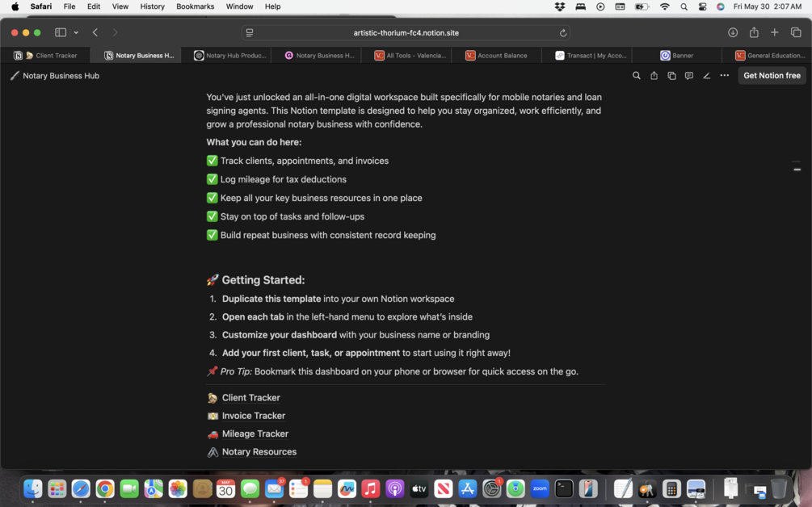Image resolution: width=812 pixels, height=507 pixels.
Task: Click 'What you can do here:' text
Action: (254, 142)
